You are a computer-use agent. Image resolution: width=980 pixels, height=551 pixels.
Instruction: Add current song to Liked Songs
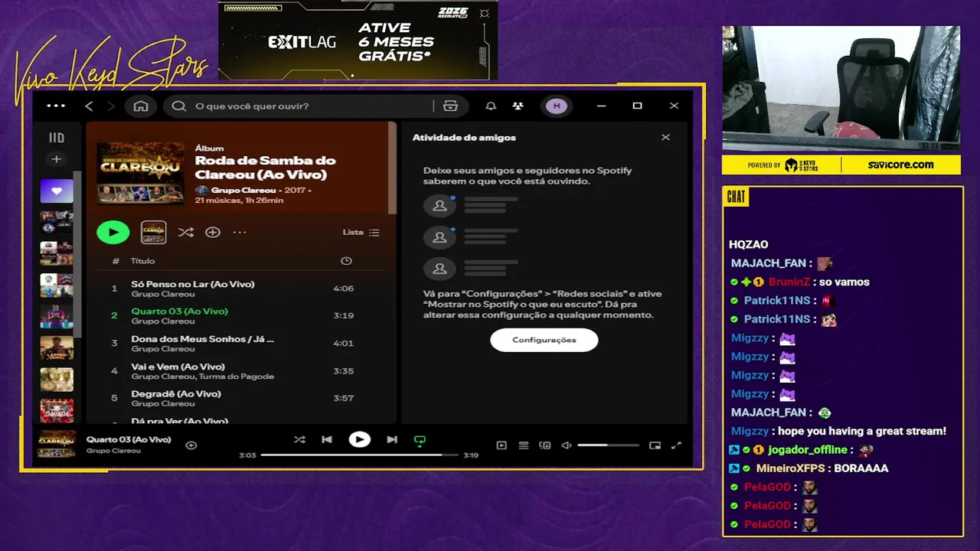coord(191,445)
